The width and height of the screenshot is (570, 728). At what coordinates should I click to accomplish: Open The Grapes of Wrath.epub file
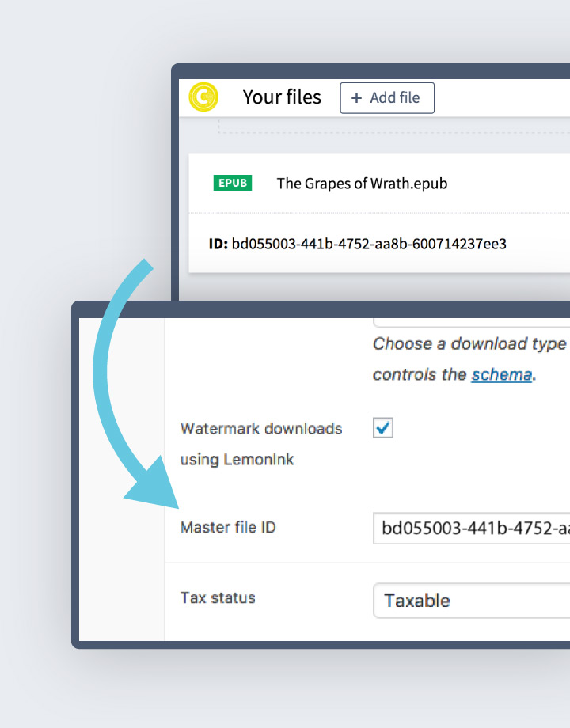[362, 184]
